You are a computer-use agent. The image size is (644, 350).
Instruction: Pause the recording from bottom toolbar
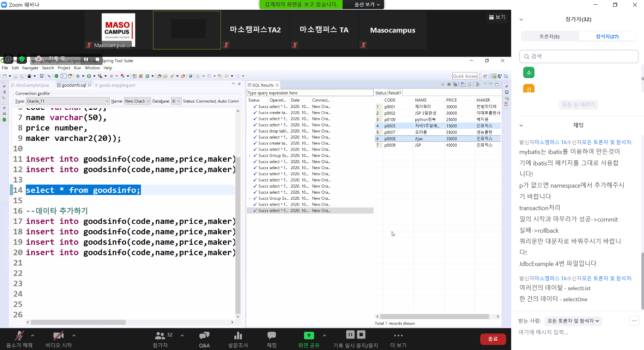tap(350, 335)
